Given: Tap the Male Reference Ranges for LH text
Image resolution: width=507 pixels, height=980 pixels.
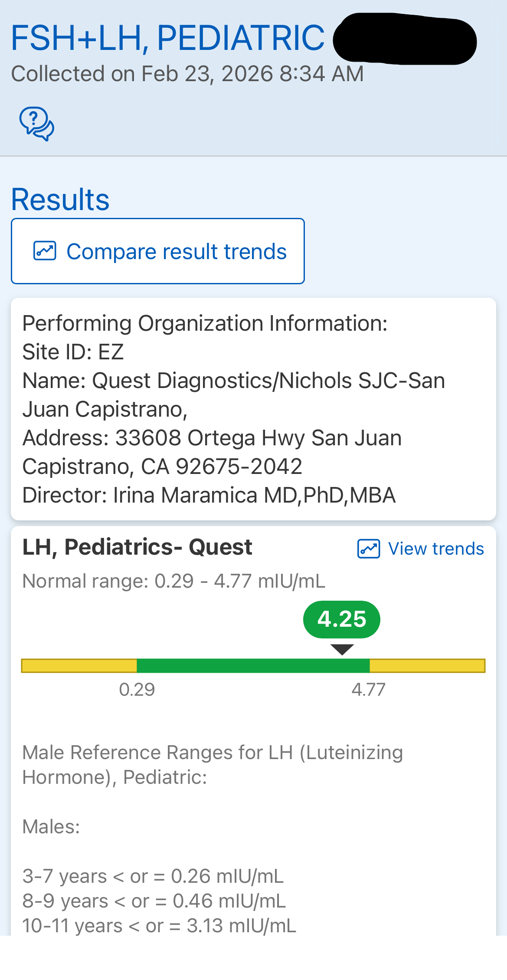Looking at the screenshot, I should coord(213,764).
